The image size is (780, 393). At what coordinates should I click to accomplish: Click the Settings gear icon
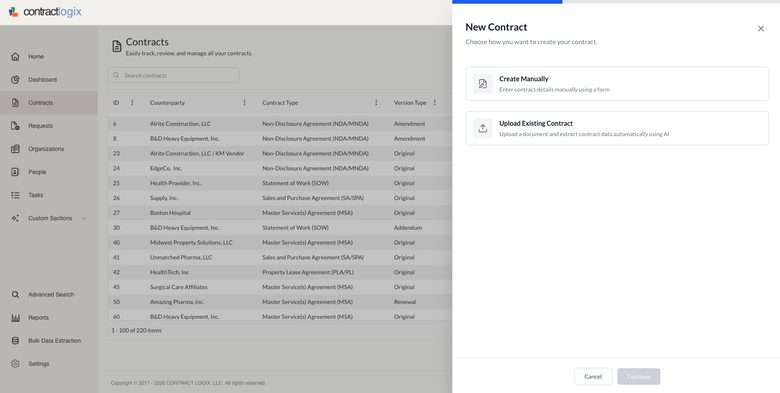(15, 364)
